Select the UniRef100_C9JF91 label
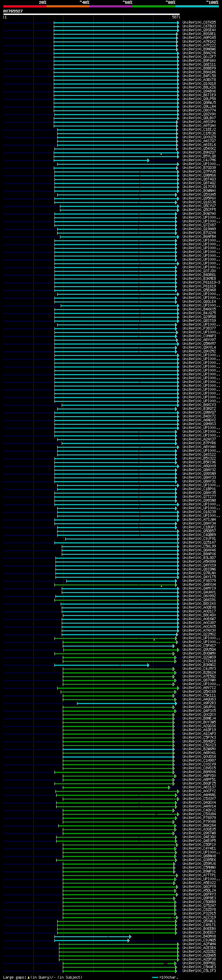222x980 pixels. pyautogui.click(x=199, y=538)
